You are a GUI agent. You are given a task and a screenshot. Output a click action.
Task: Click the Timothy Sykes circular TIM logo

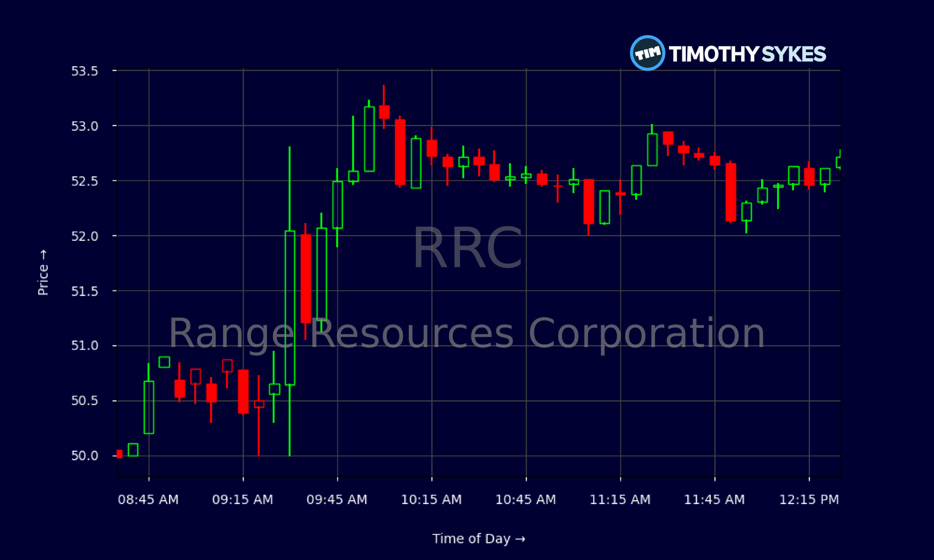(x=648, y=53)
